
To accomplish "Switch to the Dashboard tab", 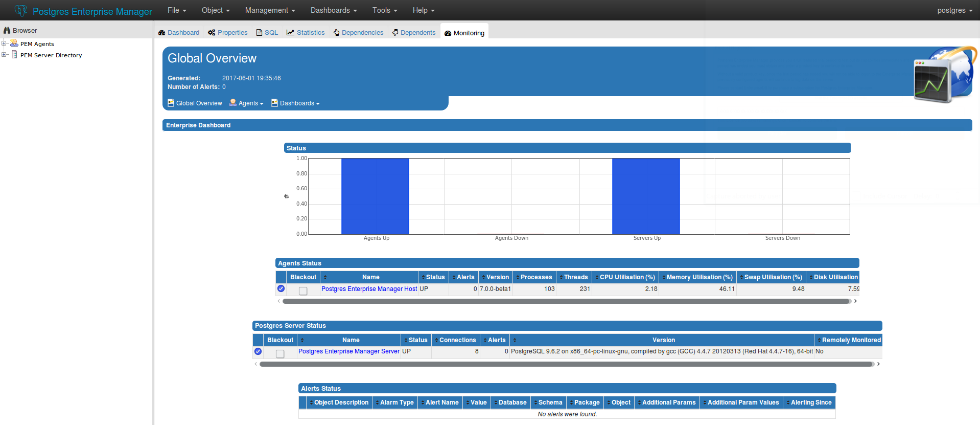I will click(179, 33).
